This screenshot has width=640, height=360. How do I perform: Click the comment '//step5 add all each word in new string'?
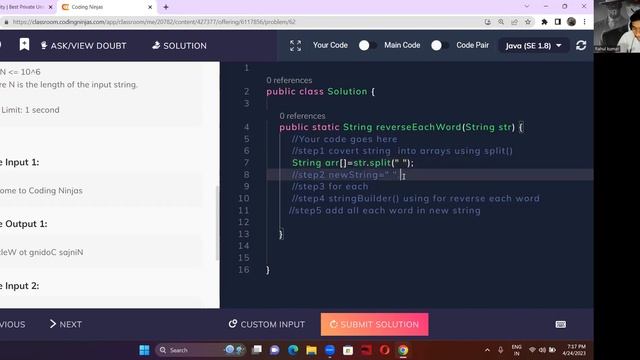tap(384, 211)
